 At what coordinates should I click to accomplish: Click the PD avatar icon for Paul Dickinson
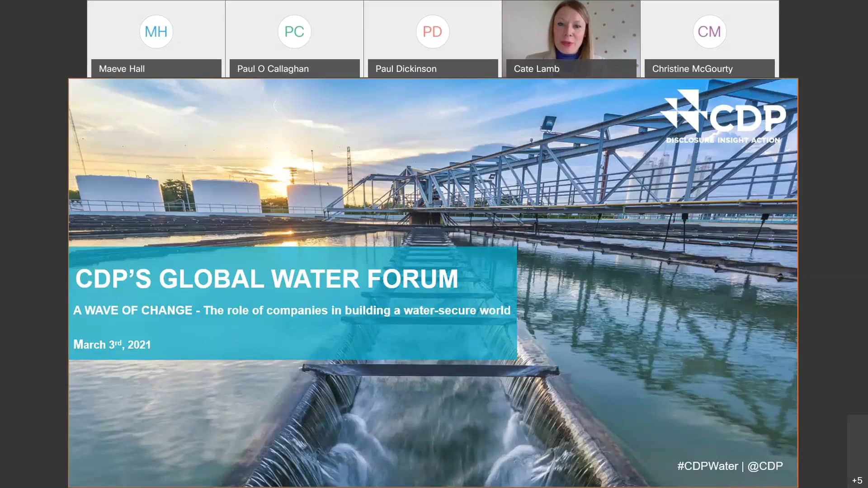[x=433, y=31]
